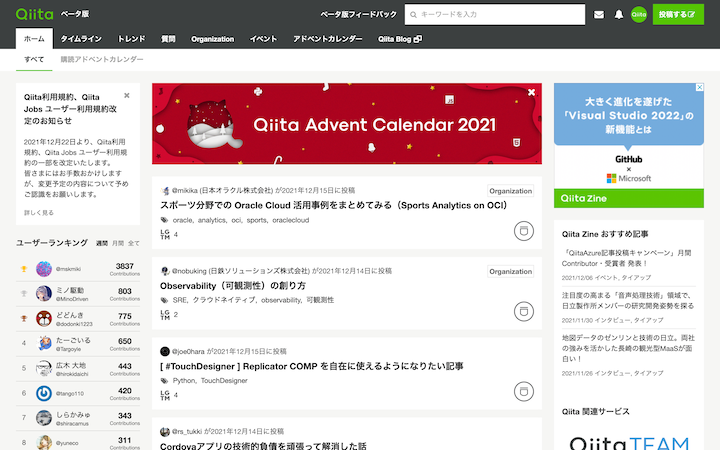Viewport: 720px width, 450px height.
Task: Open @yuneco user avatar
Action: tap(44, 443)
